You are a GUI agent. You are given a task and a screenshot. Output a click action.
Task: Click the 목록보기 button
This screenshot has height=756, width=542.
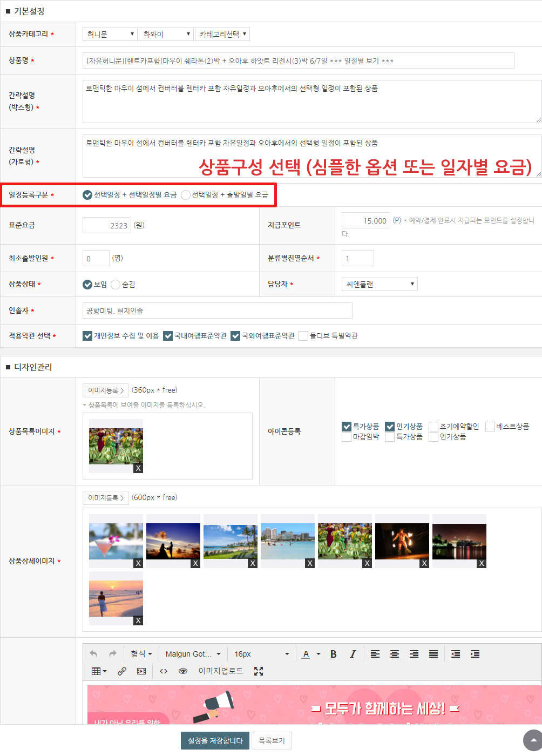coord(272,741)
